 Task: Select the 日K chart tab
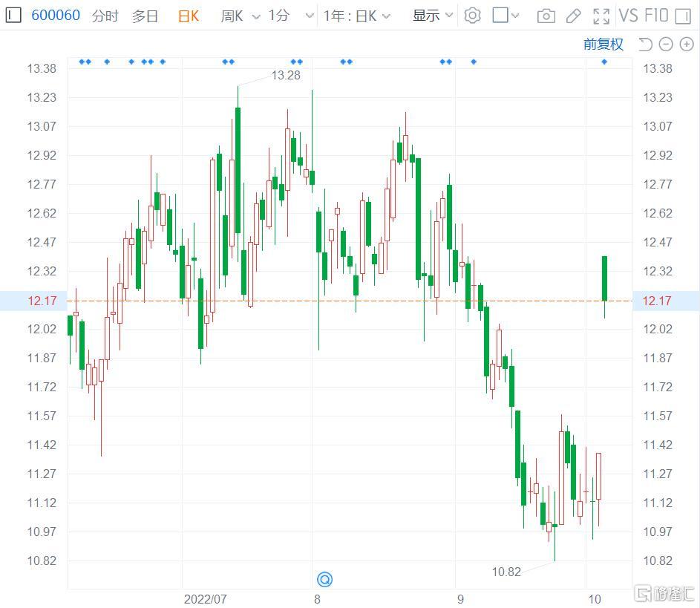(188, 16)
